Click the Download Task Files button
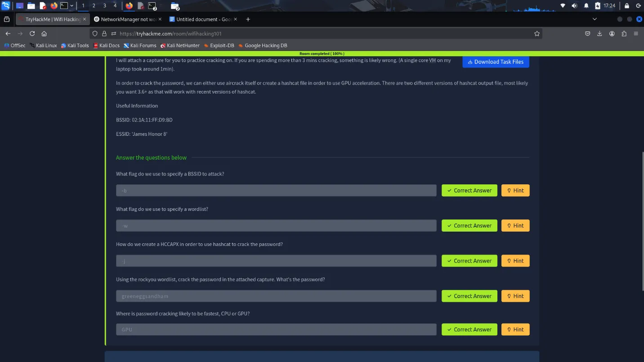Screen dimensions: 644x362 point(496,62)
